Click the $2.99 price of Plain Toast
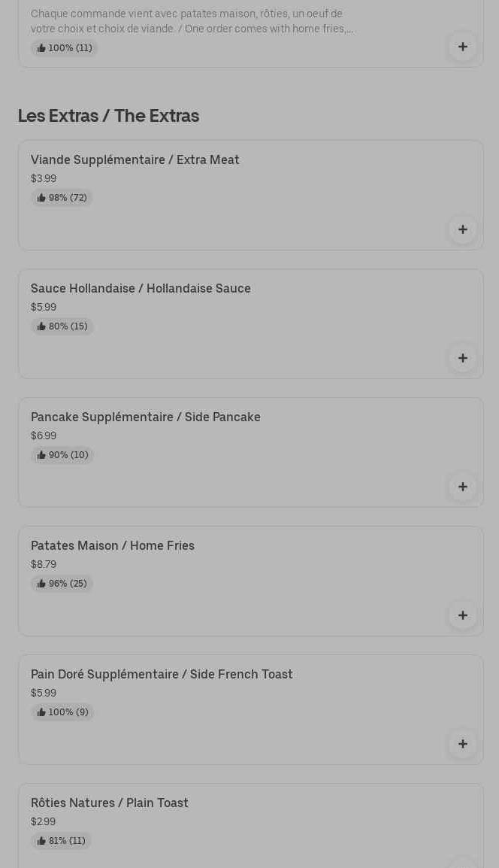 43,821
